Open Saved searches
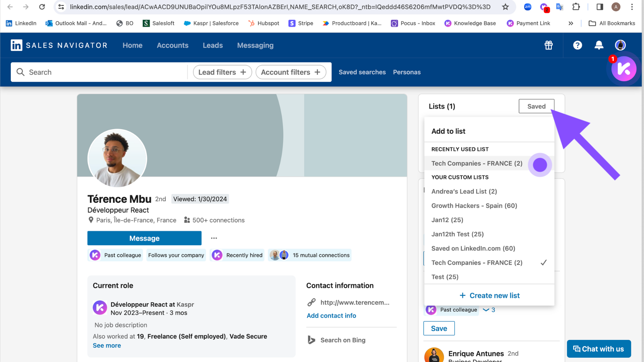 (362, 72)
